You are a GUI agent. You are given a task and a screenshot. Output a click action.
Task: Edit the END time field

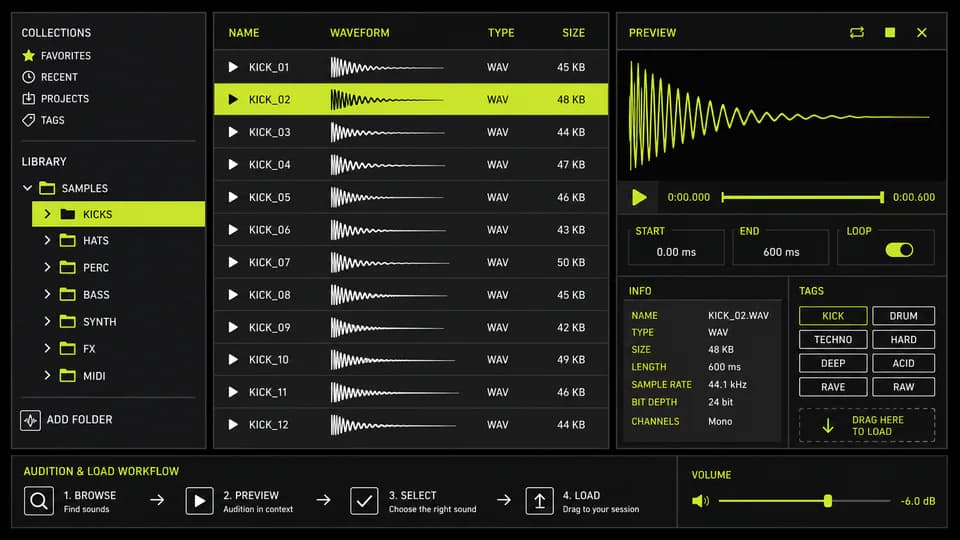[x=781, y=247]
